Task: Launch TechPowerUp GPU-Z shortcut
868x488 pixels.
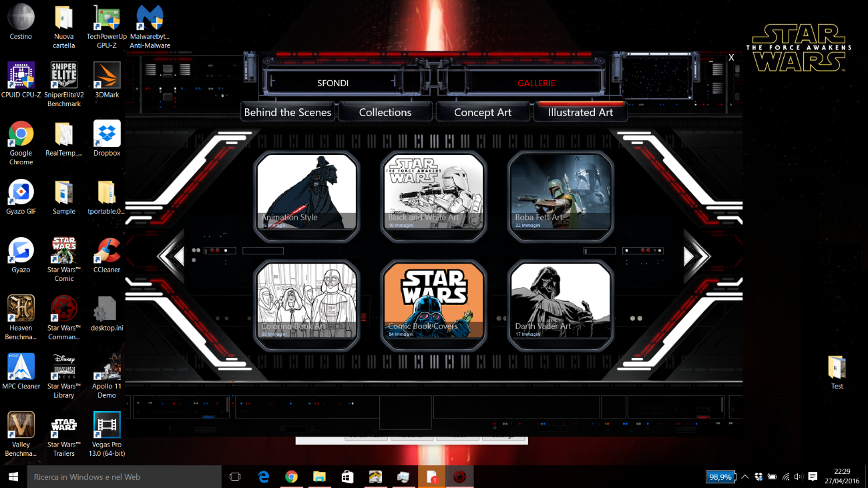Action: click(107, 27)
